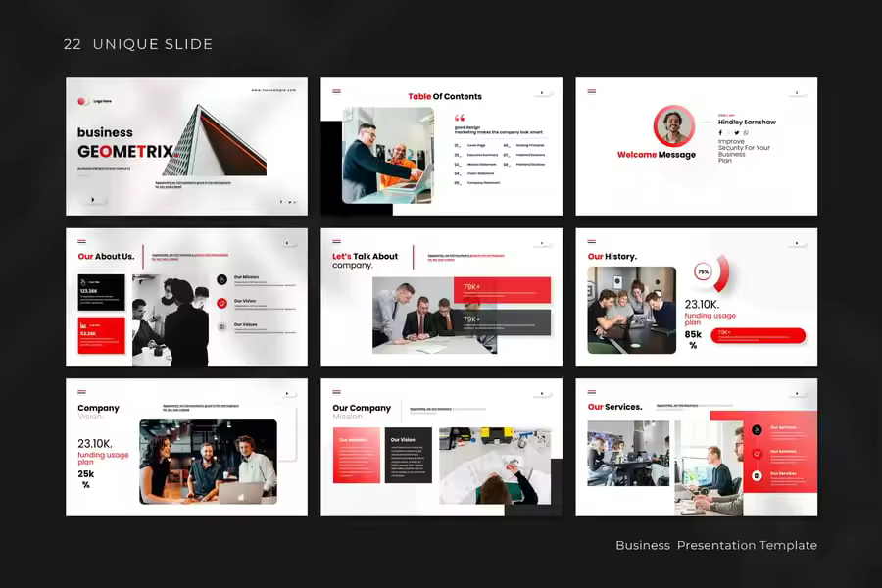The image size is (882, 588).
Task: Select the Our Values square icon
Action: (222, 326)
